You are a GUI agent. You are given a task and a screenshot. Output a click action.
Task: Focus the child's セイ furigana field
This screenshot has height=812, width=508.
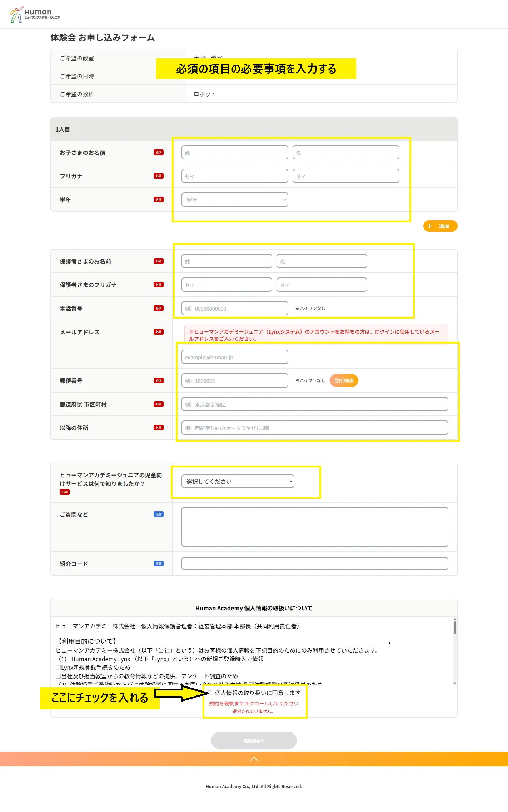coord(235,176)
